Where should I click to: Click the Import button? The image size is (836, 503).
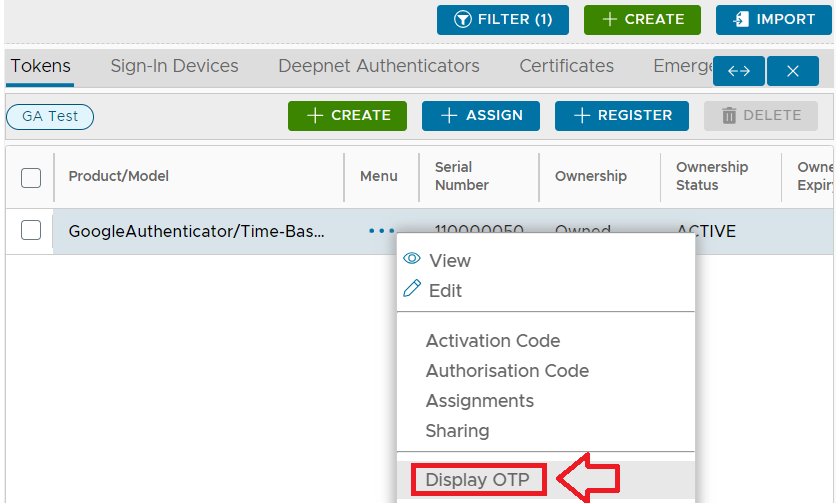[x=772, y=20]
